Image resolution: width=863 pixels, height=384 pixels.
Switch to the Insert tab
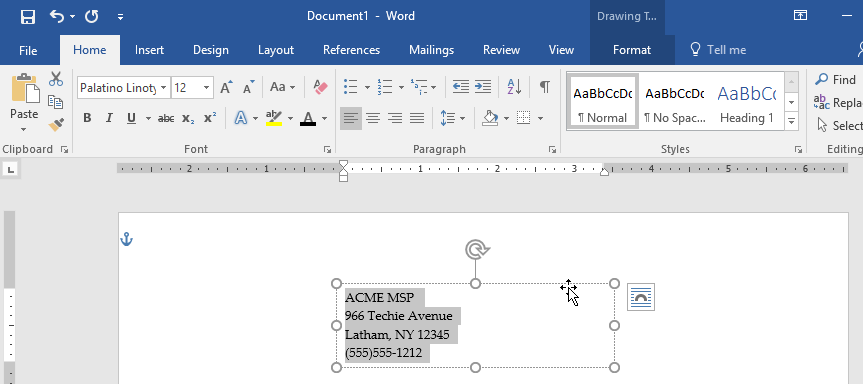(149, 50)
